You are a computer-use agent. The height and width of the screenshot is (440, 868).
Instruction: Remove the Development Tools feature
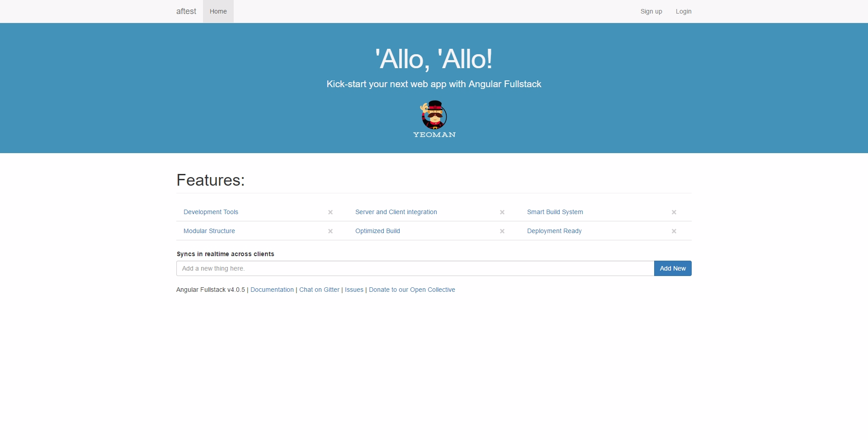click(330, 212)
